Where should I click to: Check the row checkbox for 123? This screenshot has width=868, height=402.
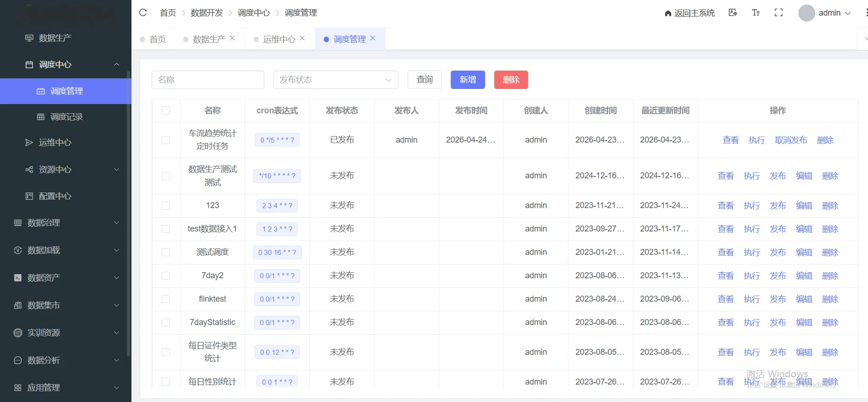pyautogui.click(x=166, y=206)
